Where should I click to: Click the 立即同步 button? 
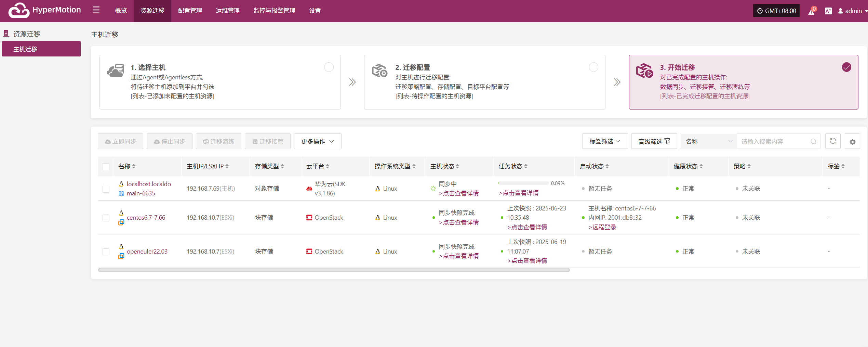120,141
